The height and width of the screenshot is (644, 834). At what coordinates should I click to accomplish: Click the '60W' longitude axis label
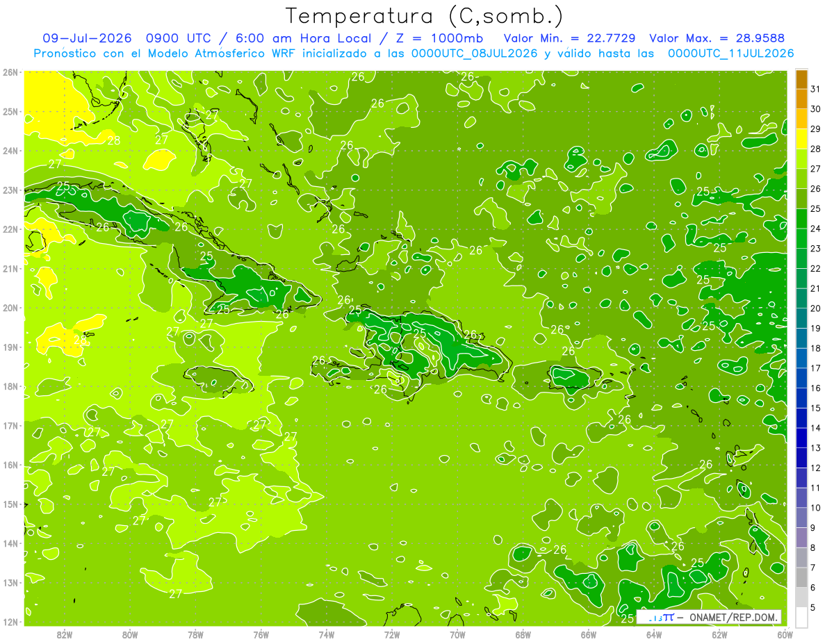point(785,634)
